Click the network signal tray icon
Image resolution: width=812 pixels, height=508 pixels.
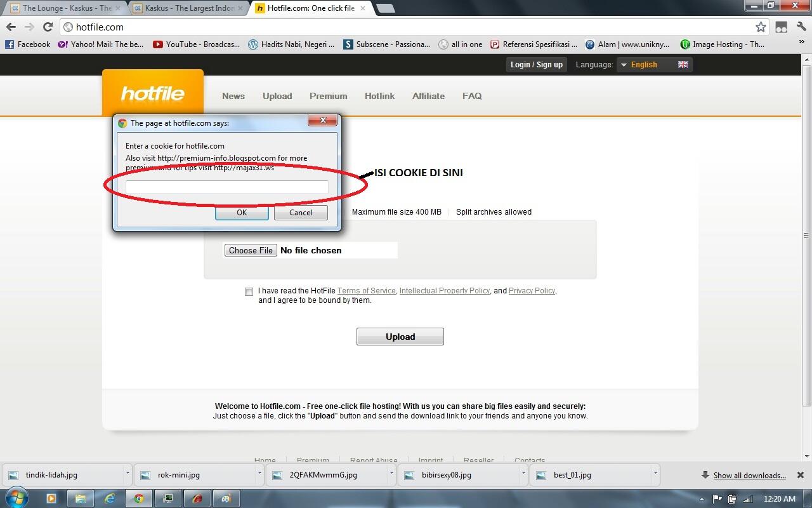(x=748, y=499)
